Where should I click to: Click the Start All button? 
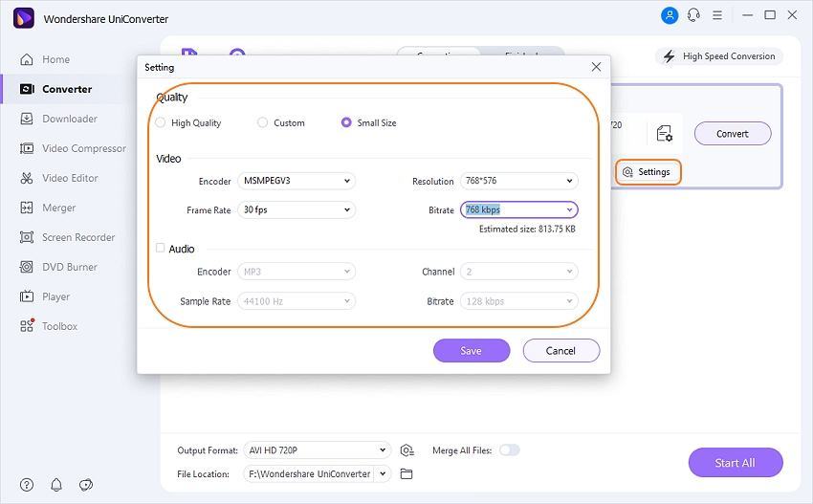click(736, 463)
